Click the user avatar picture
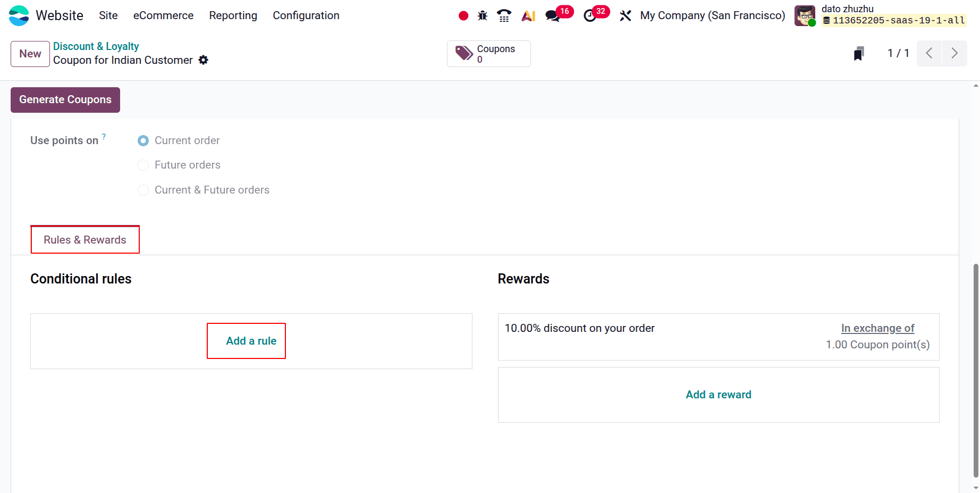This screenshot has width=980, height=493. coord(805,15)
